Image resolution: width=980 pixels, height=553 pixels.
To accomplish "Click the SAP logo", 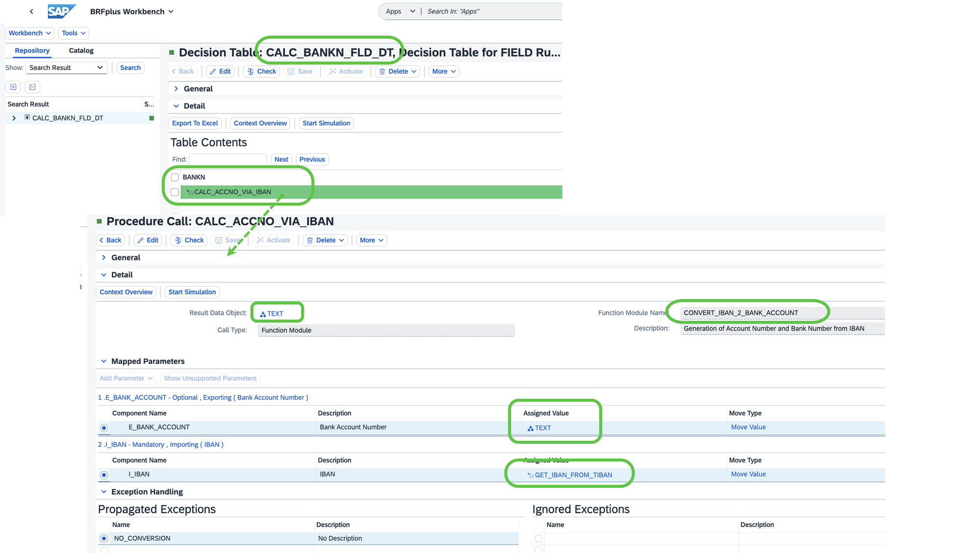I will tap(61, 11).
